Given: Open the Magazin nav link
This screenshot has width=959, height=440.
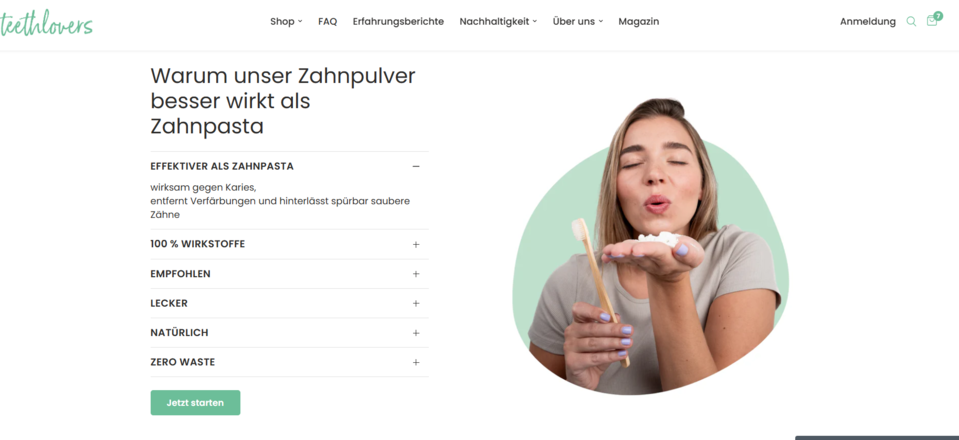Looking at the screenshot, I should (x=639, y=21).
